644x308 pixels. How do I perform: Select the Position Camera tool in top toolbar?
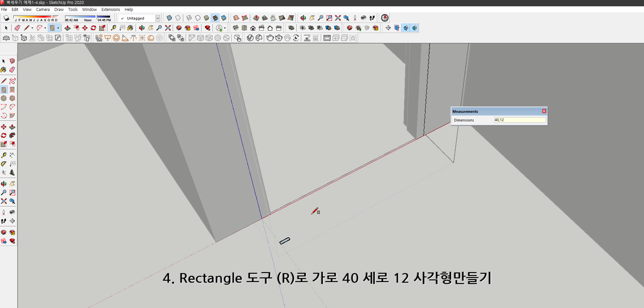355,18
